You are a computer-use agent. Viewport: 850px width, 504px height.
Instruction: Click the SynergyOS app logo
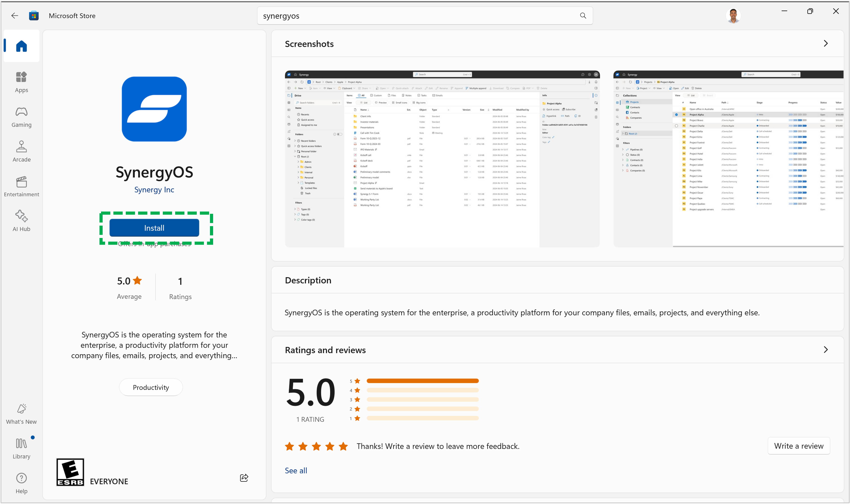point(154,109)
